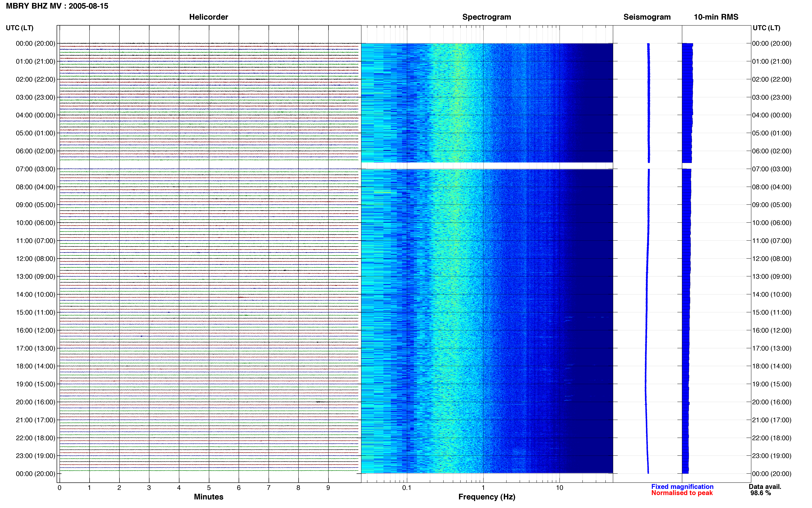The height and width of the screenshot is (508, 812).
Task: Click the left-axis 11:00 (07:00) time label
Action: [36, 241]
